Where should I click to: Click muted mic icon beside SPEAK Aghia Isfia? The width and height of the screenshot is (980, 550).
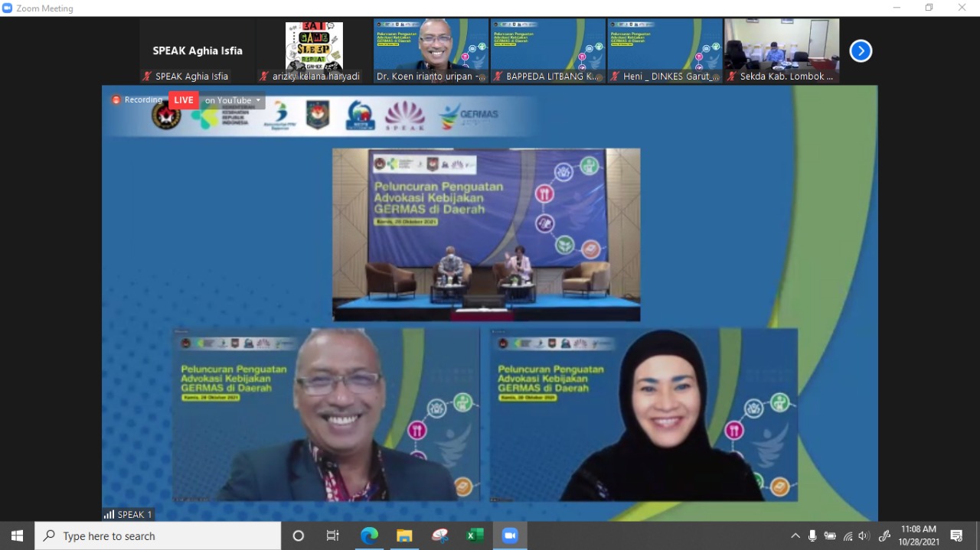(147, 76)
